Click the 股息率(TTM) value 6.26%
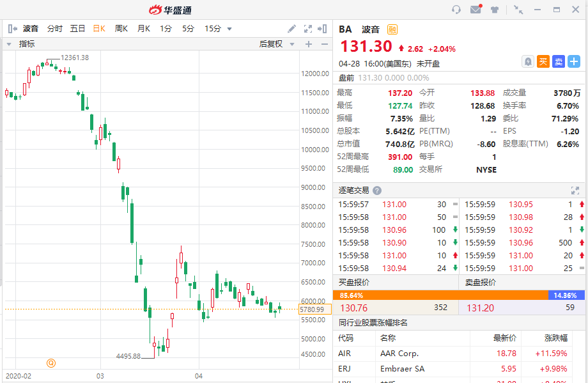 tap(568, 144)
